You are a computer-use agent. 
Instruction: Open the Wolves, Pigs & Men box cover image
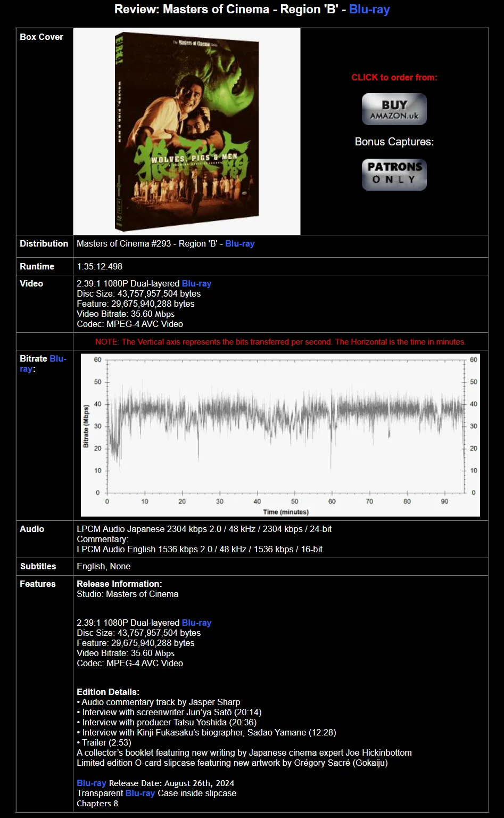pyautogui.click(x=187, y=132)
